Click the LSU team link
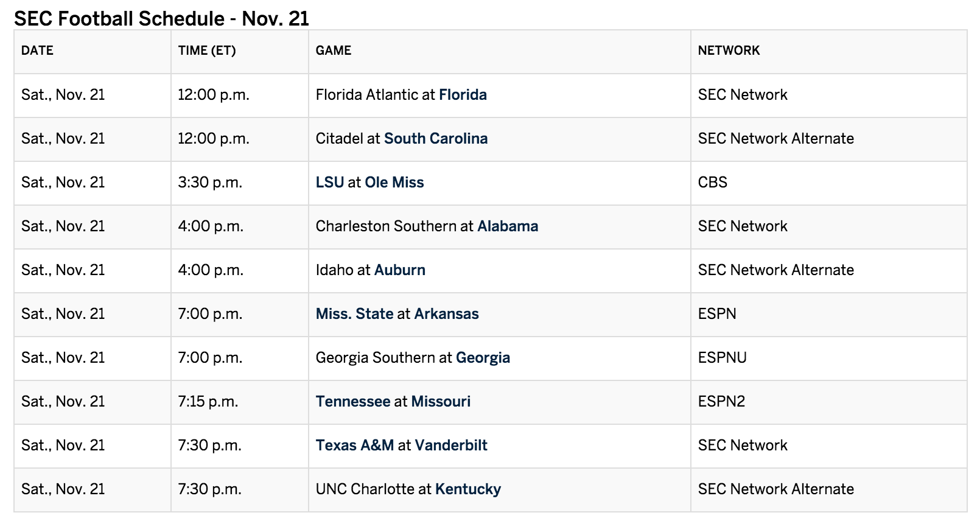 click(330, 183)
